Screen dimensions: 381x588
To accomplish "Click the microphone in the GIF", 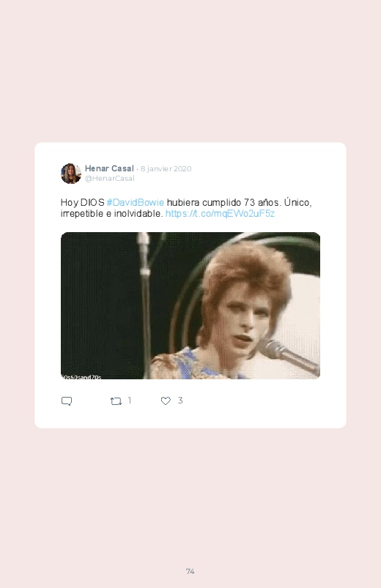I will [x=289, y=355].
